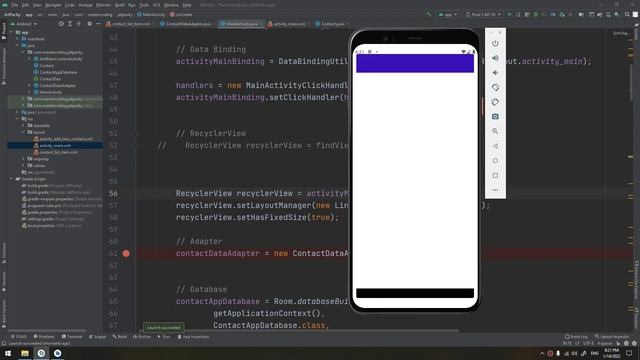Switch to the contact_list_item.xml editor tab
Image resolution: width=640 pixels, height=360 pixels.
(130, 24)
